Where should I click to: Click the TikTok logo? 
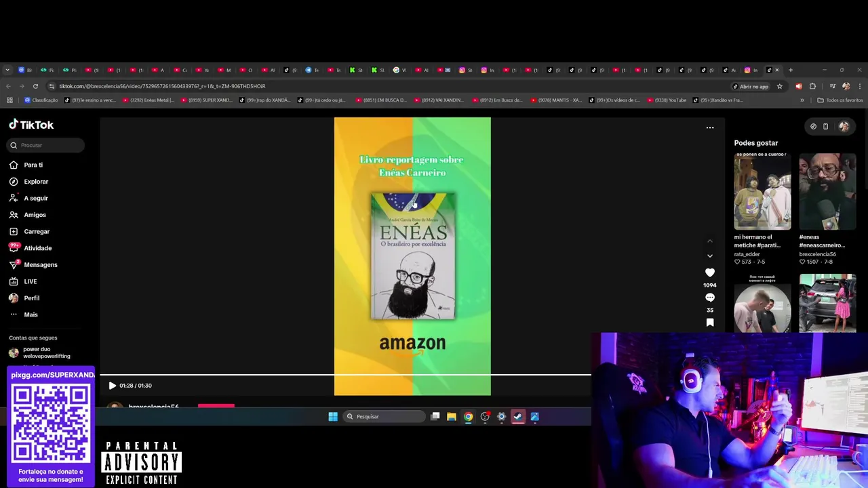(31, 125)
